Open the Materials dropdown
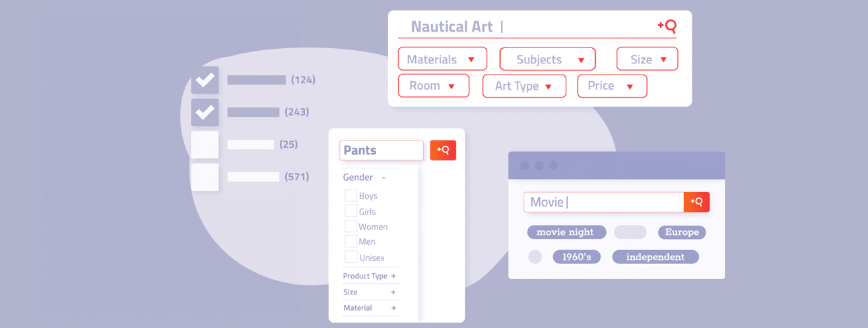 [442, 59]
